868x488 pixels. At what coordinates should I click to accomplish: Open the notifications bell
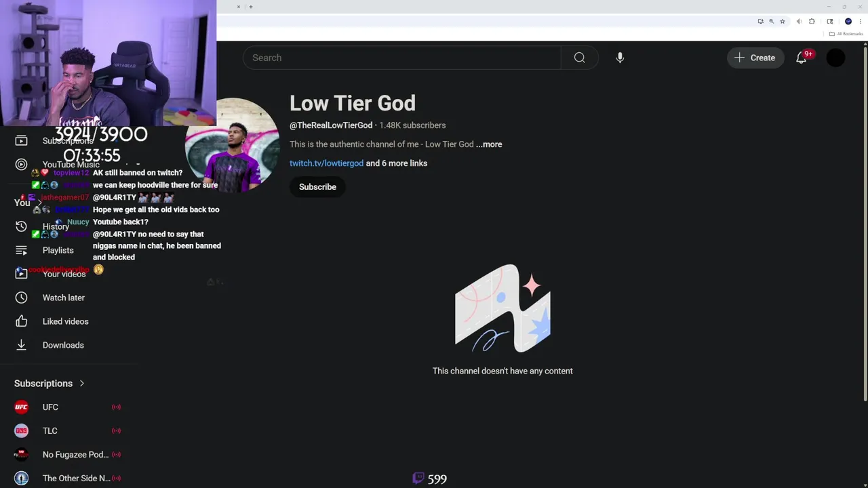(x=802, y=58)
